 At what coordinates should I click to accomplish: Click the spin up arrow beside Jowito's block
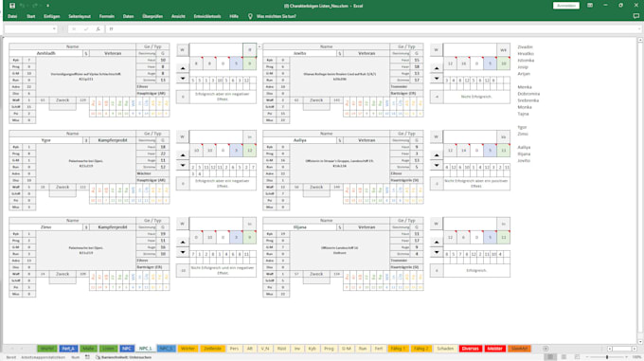pyautogui.click(x=437, y=68)
